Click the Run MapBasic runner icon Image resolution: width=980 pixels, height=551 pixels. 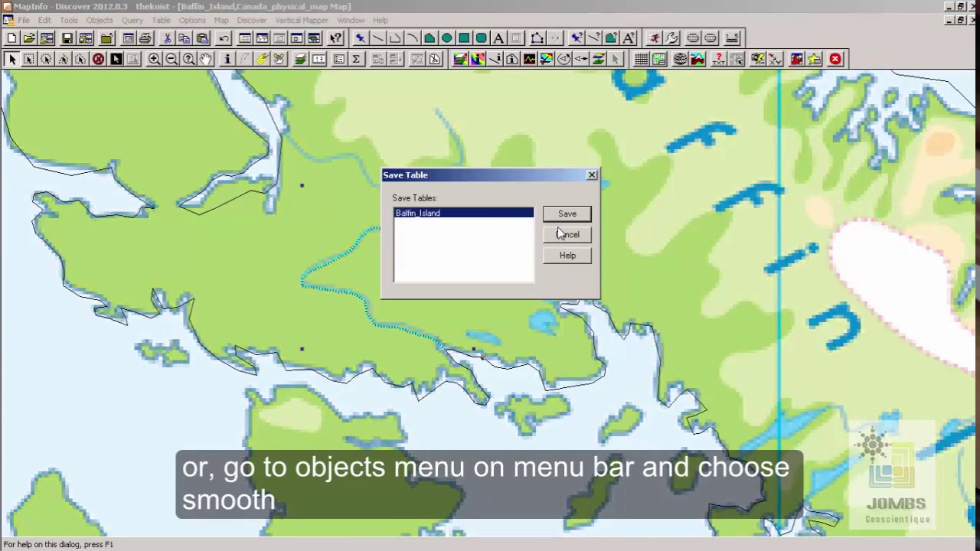click(655, 38)
